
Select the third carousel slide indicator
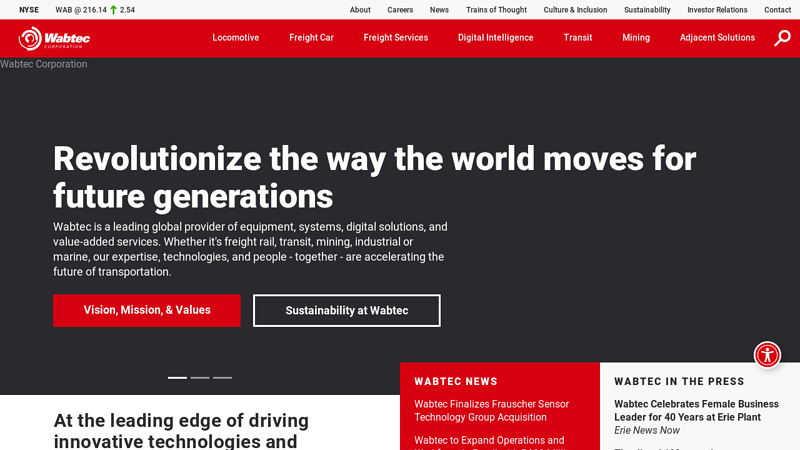(x=222, y=378)
